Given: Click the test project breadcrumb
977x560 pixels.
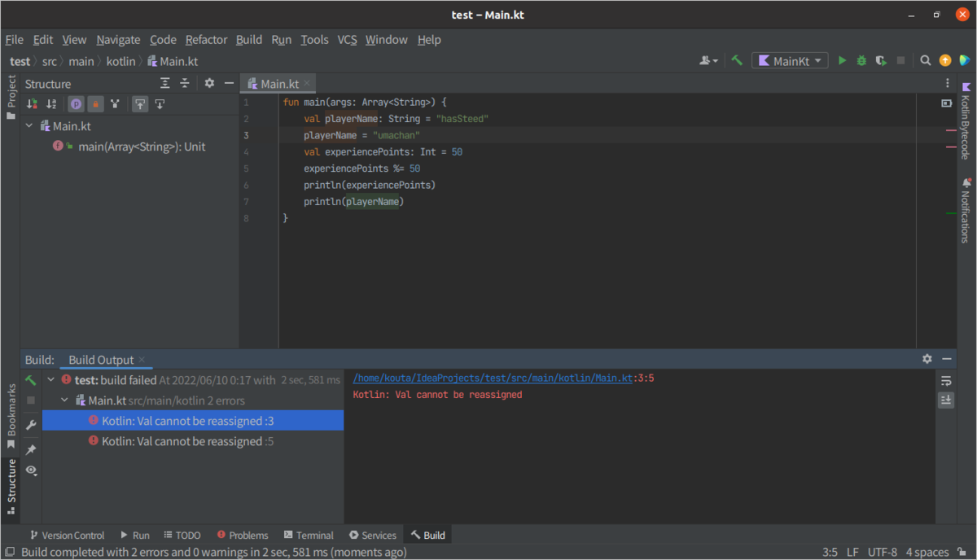Looking at the screenshot, I should [x=20, y=61].
